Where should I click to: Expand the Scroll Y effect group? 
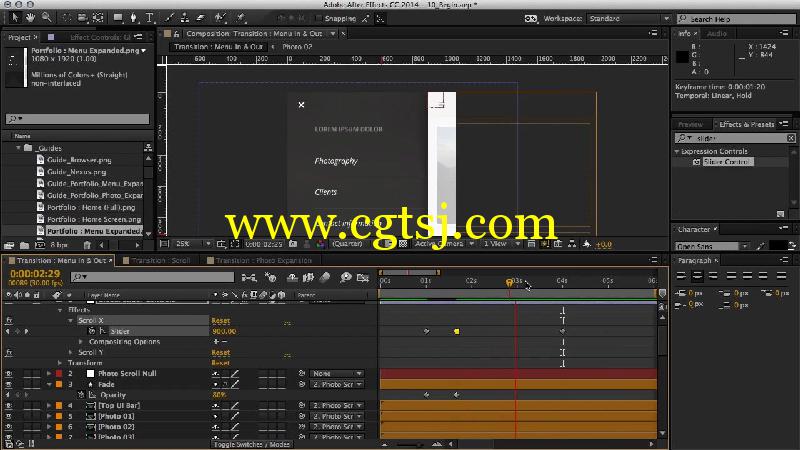(x=70, y=353)
